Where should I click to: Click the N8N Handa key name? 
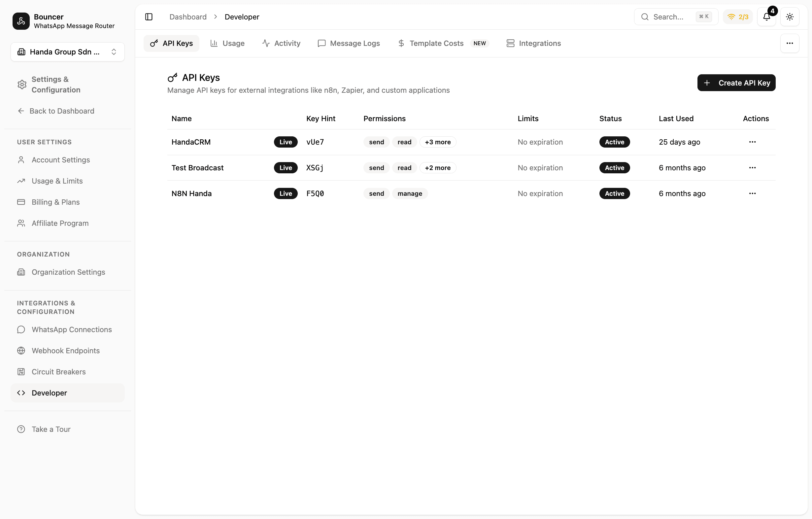(191, 193)
